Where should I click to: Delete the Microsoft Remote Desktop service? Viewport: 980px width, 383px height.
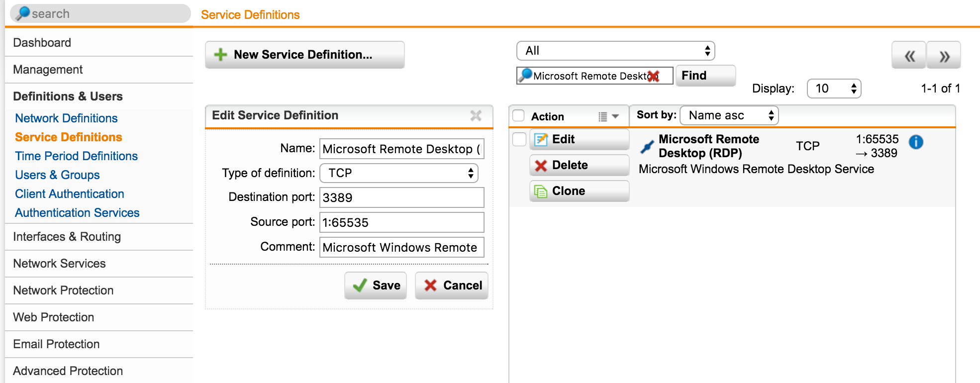point(580,165)
